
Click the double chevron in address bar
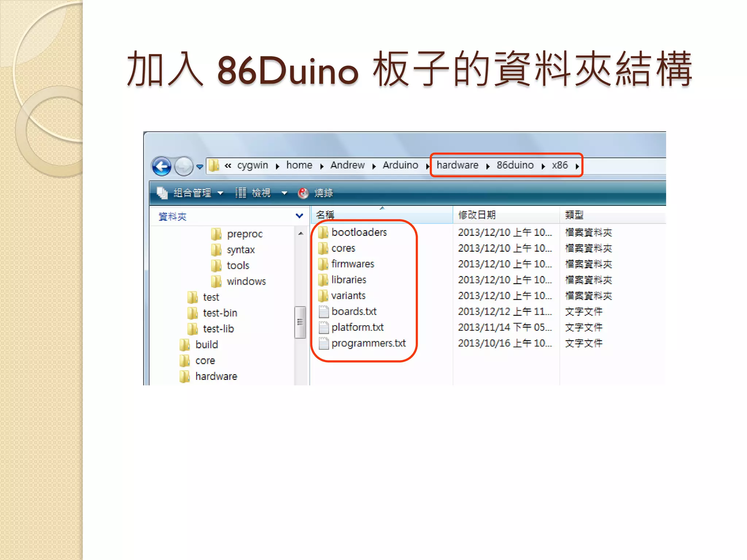[228, 166]
